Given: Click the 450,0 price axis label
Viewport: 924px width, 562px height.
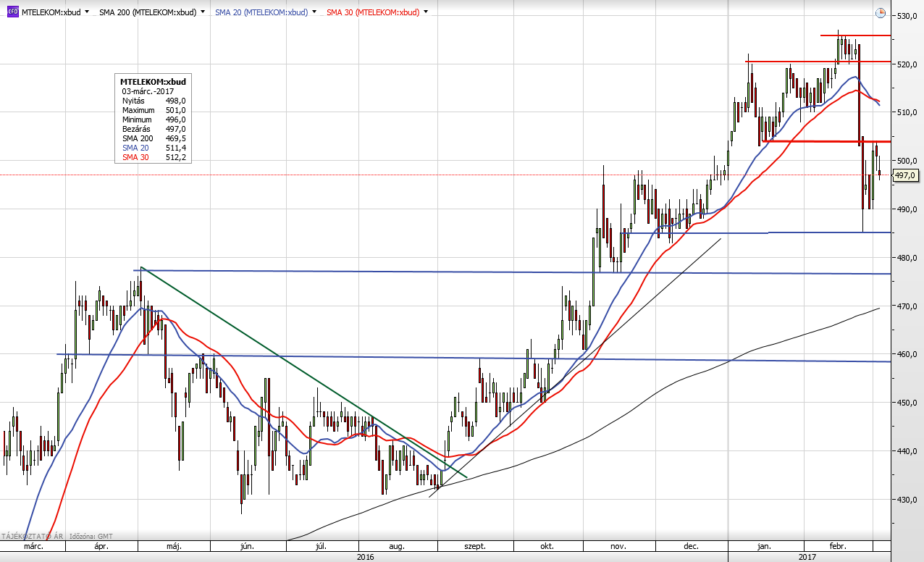Looking at the screenshot, I should point(907,403).
